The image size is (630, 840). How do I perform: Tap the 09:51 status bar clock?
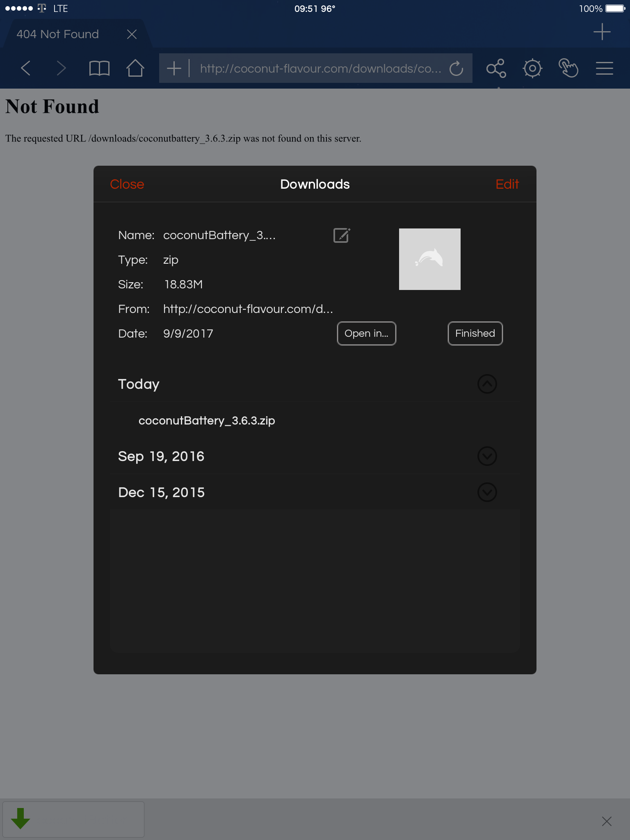coord(306,9)
